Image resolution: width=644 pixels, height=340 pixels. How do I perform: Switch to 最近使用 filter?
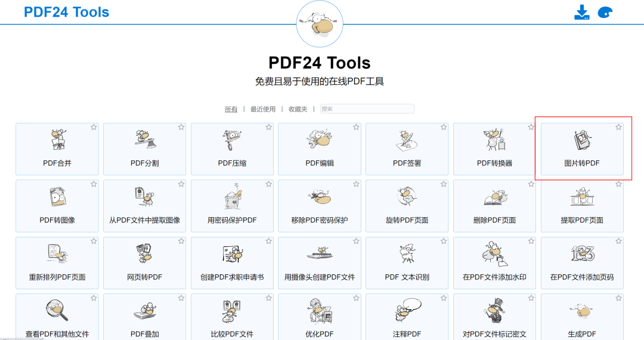coord(263,109)
